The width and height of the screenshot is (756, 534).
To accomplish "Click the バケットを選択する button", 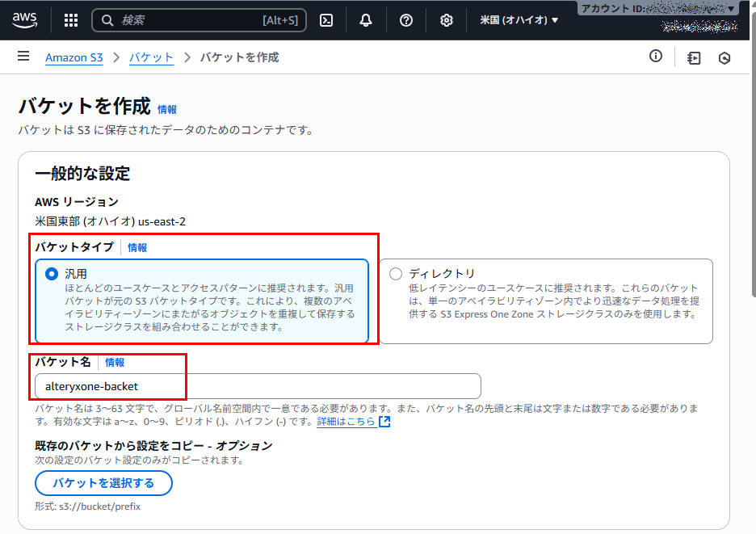I will pyautogui.click(x=103, y=483).
